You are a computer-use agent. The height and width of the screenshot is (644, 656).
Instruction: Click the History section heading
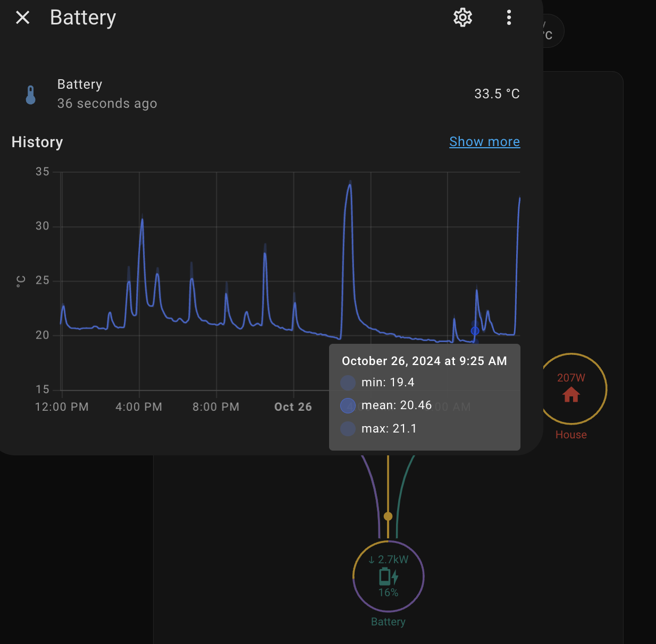click(37, 142)
